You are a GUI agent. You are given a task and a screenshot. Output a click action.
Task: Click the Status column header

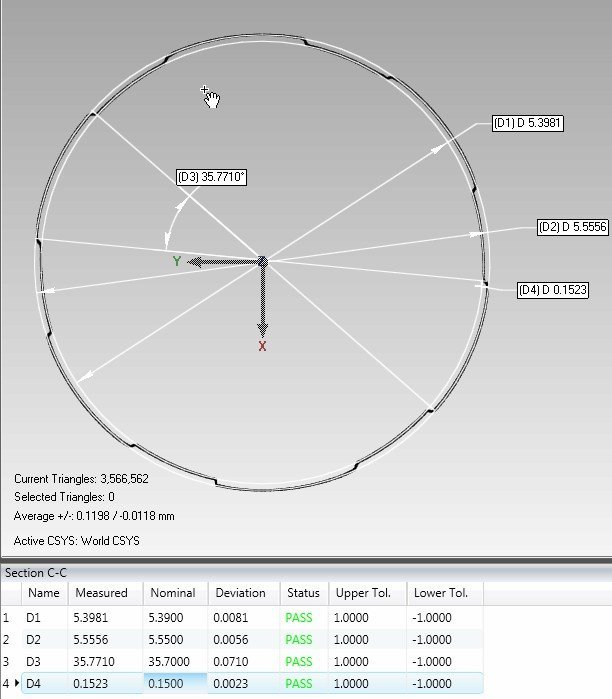click(x=303, y=593)
